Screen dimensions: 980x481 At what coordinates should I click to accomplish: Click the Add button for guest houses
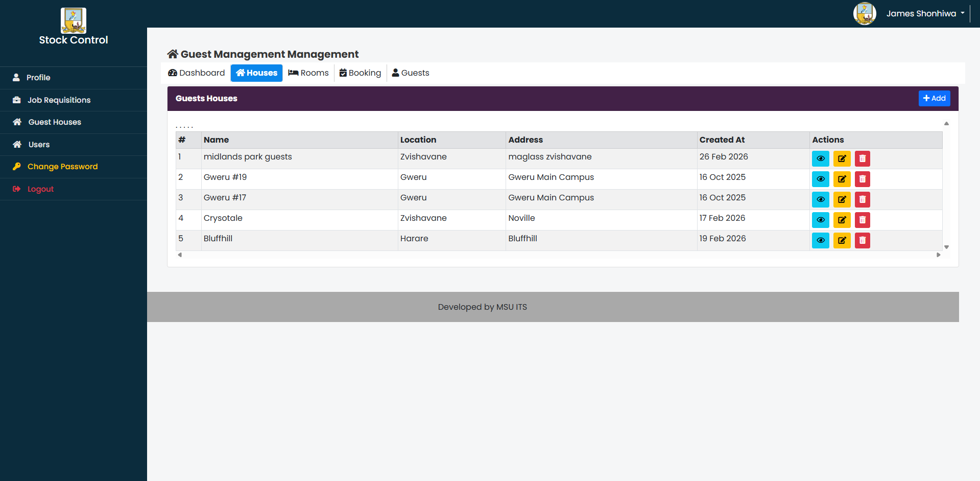(934, 98)
